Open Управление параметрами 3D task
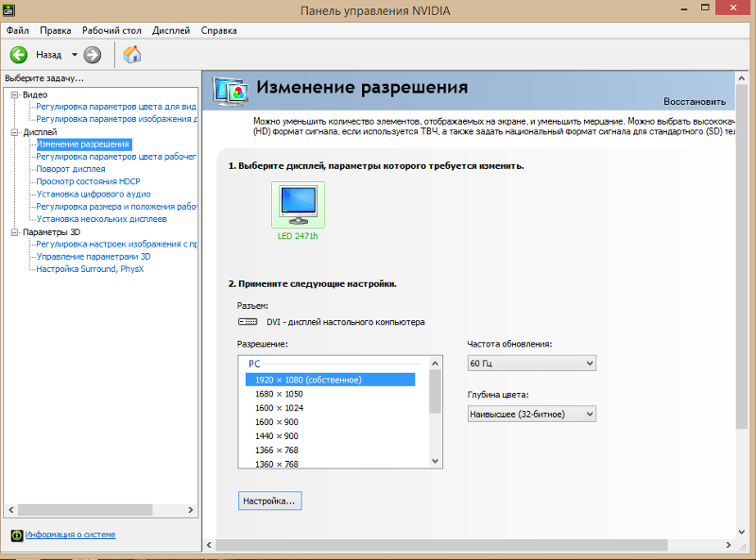Image resolution: width=756 pixels, height=560 pixels. (x=94, y=257)
